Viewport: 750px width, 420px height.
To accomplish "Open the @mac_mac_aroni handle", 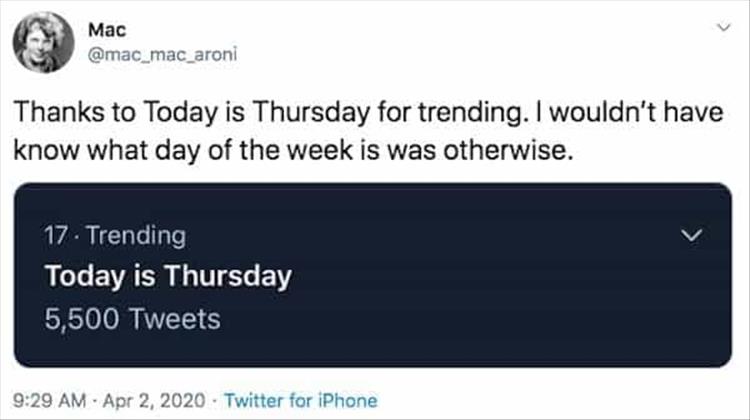I will [163, 55].
